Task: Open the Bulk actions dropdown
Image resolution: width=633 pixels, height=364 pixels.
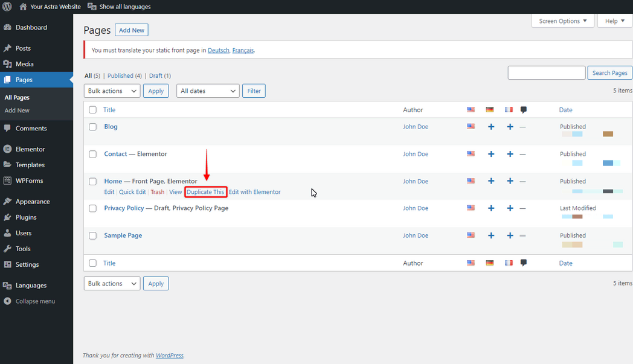Action: 112,91
